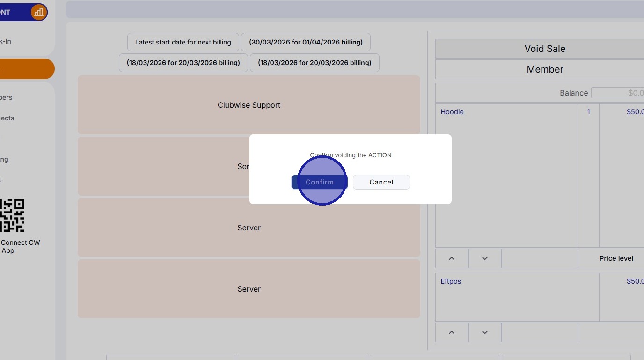
Task: Open the orange bar-chart dashboard icon
Action: point(39,12)
